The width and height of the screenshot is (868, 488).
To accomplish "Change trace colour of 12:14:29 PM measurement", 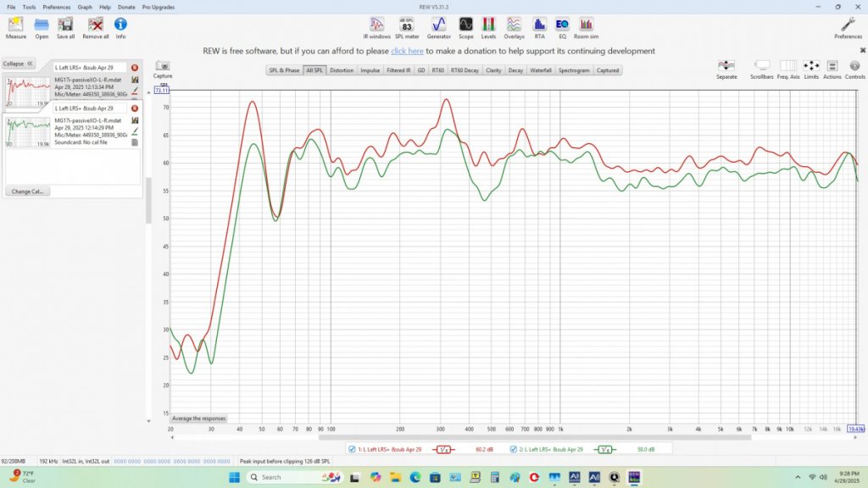I will click(x=135, y=131).
